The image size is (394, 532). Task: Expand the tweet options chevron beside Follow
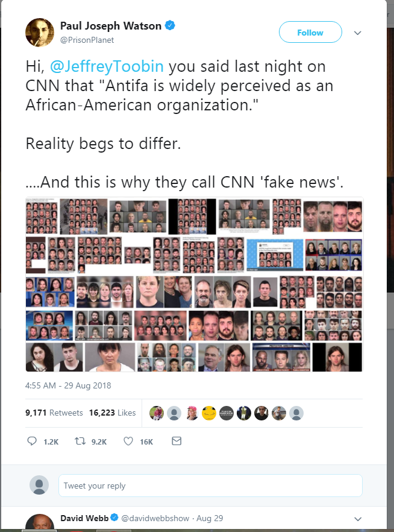point(358,33)
